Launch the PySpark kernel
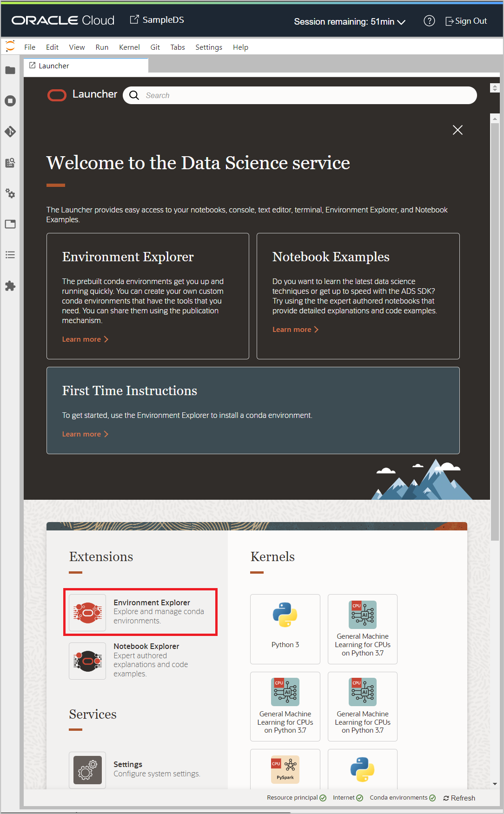Viewport: 504px width, 814px height. tap(285, 769)
